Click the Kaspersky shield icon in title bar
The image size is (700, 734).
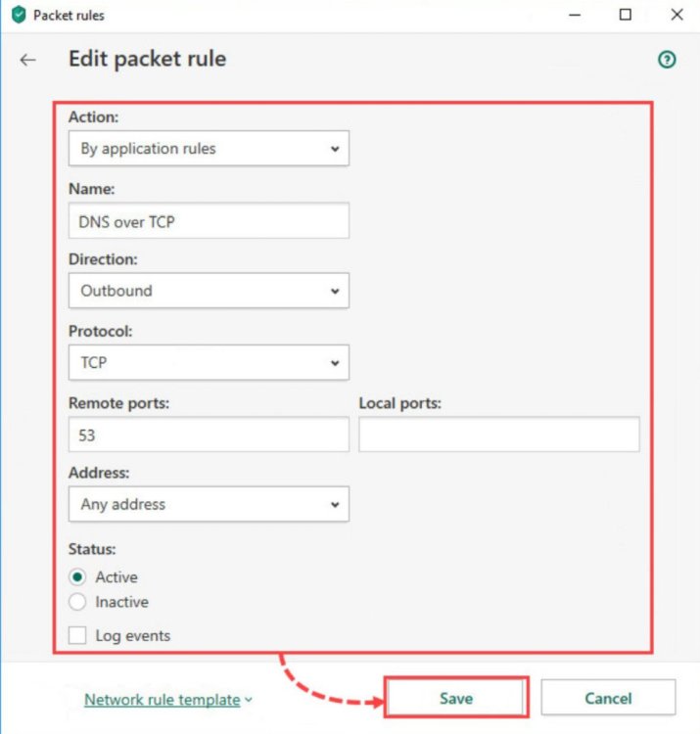(x=18, y=15)
